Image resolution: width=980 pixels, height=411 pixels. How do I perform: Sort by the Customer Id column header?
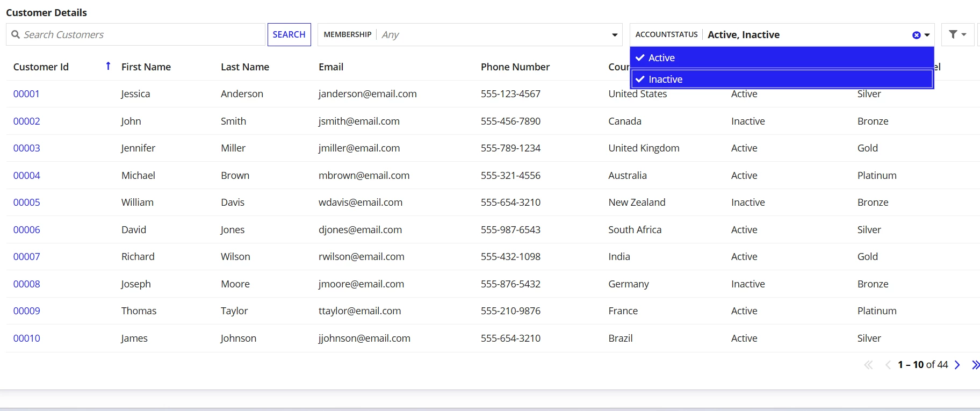tap(41, 67)
